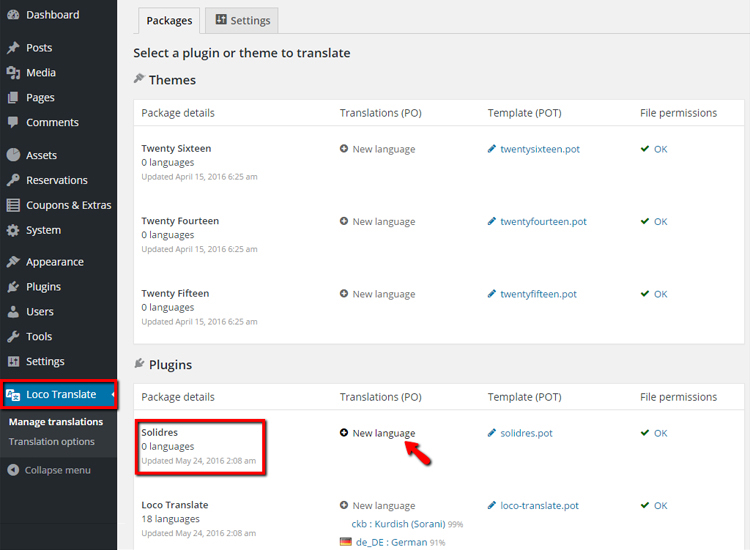Click the Coupons & Extras list icon
Screen dimensions: 750x550
(x=13, y=205)
